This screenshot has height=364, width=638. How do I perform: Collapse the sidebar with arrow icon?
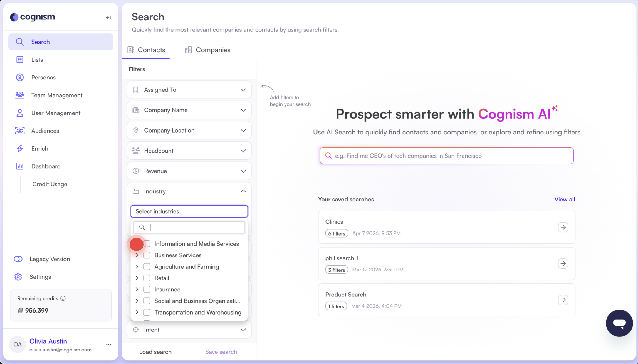[108, 18]
